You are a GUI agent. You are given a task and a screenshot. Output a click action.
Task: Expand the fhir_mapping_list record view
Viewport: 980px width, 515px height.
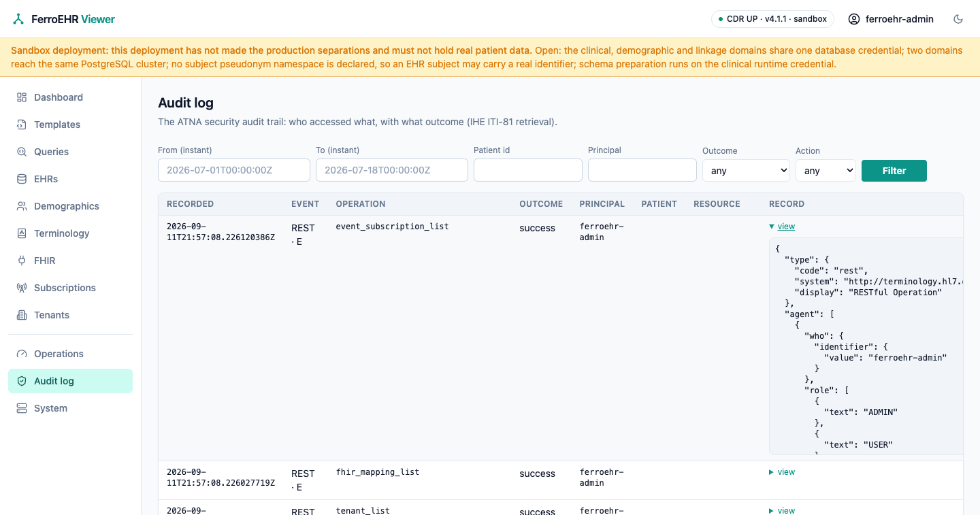tap(782, 472)
